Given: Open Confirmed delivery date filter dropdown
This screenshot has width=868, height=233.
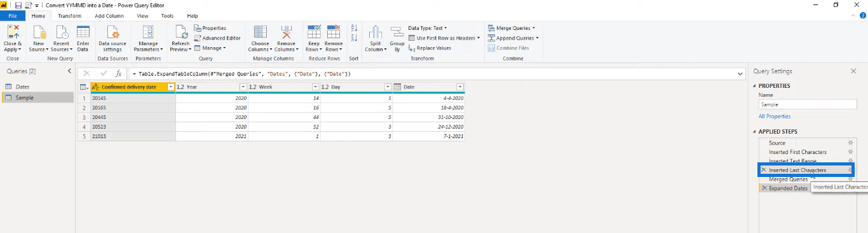Looking at the screenshot, I should point(170,87).
